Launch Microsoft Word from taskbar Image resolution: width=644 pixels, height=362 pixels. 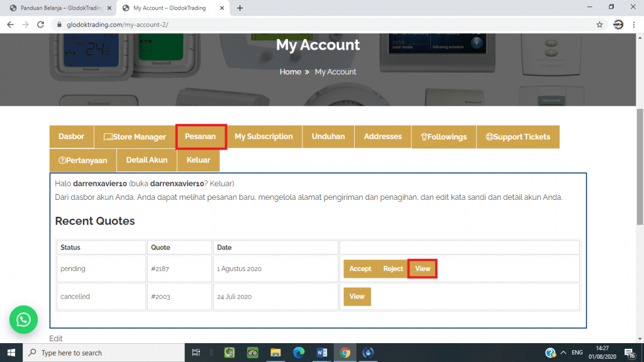coord(322,353)
